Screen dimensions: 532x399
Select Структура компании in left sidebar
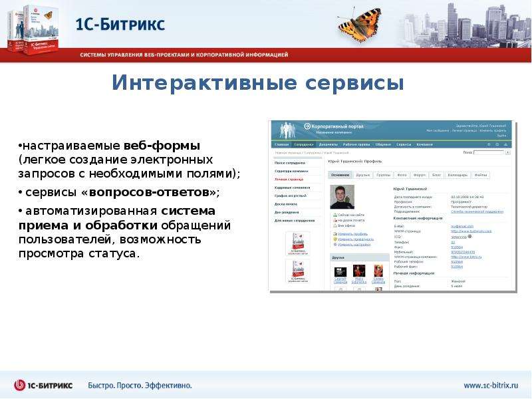pos(291,172)
